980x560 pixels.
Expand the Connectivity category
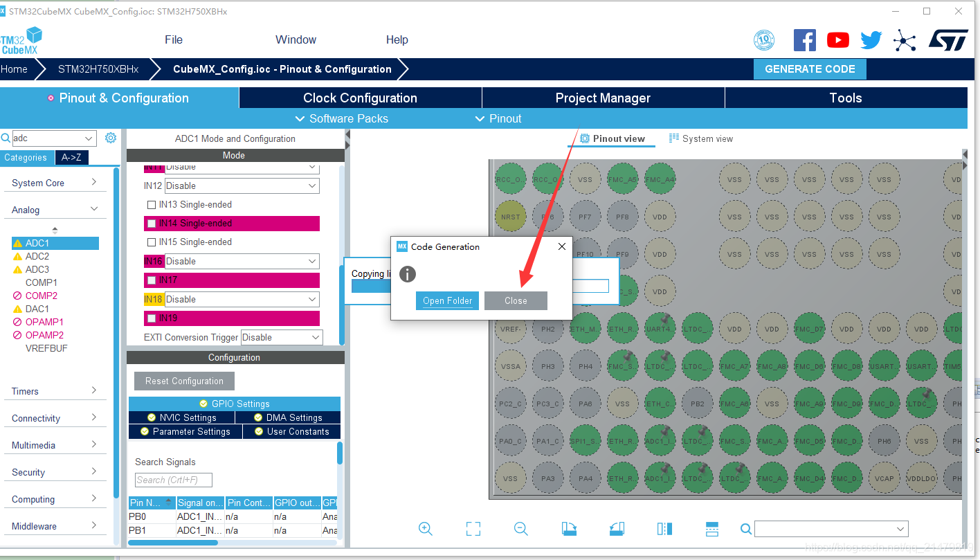point(55,418)
